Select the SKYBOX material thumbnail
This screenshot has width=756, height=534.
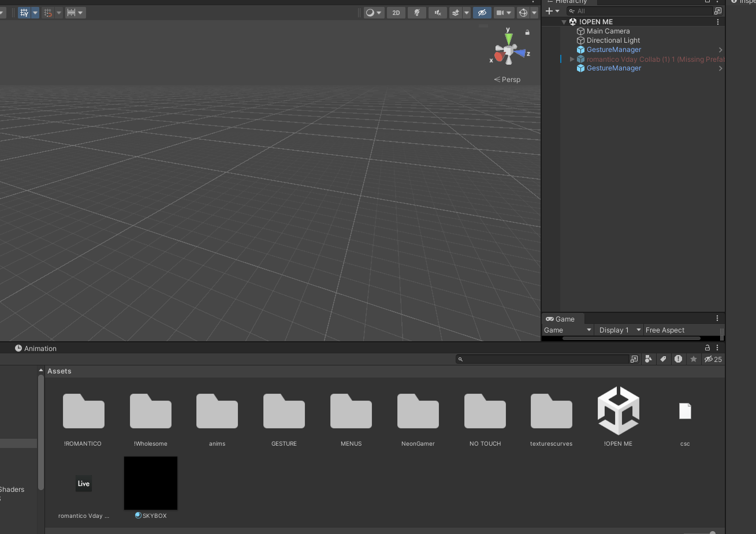tap(151, 483)
